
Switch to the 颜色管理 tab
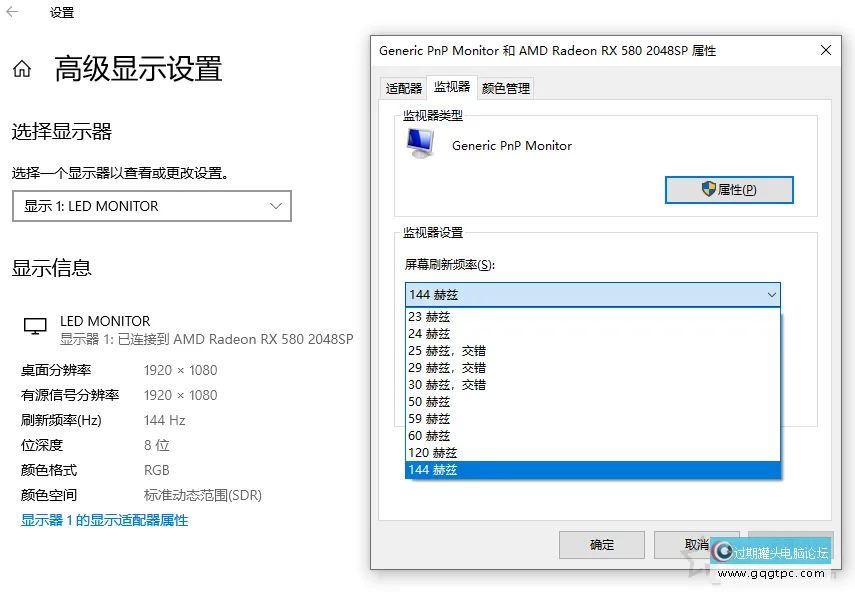505,87
